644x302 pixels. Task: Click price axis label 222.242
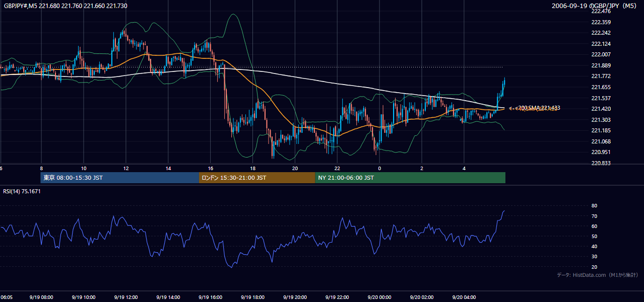coord(601,33)
